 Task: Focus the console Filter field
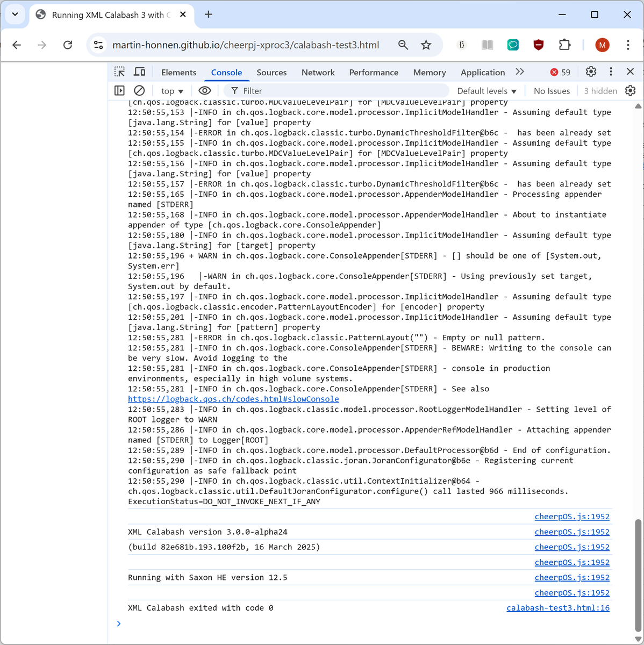tap(336, 91)
